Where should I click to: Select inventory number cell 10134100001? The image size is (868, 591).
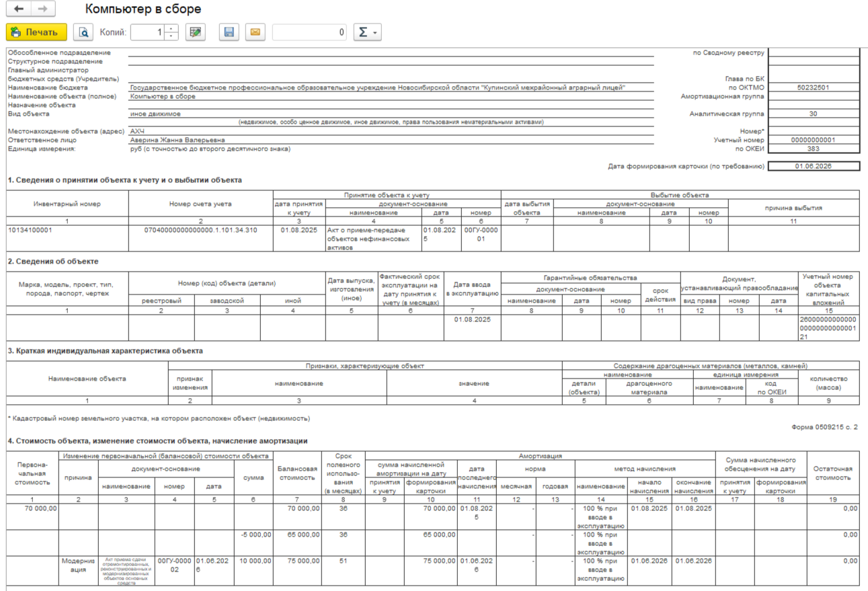pyautogui.click(x=67, y=239)
